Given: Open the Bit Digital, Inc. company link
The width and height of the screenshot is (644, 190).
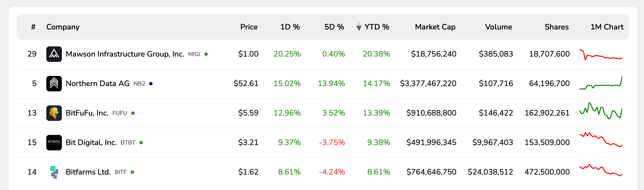Looking at the screenshot, I should 91,142.
